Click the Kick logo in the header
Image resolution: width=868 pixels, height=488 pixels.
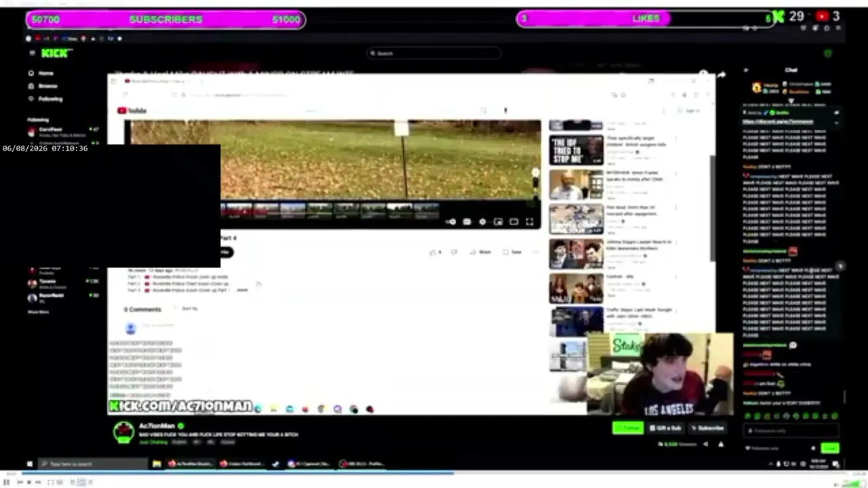coord(55,53)
